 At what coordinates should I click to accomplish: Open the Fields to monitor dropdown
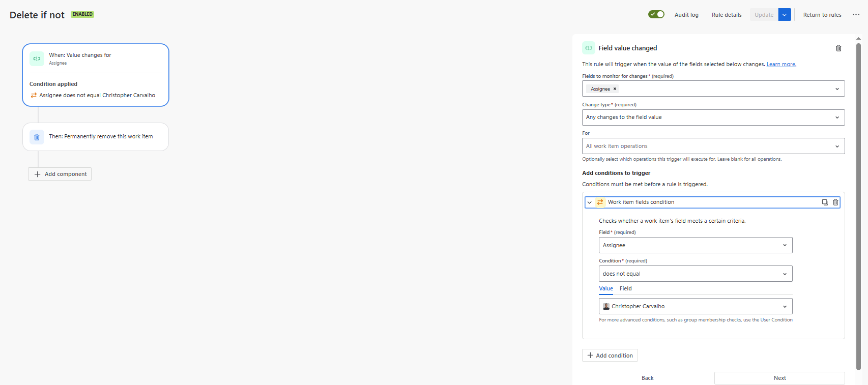(713, 88)
